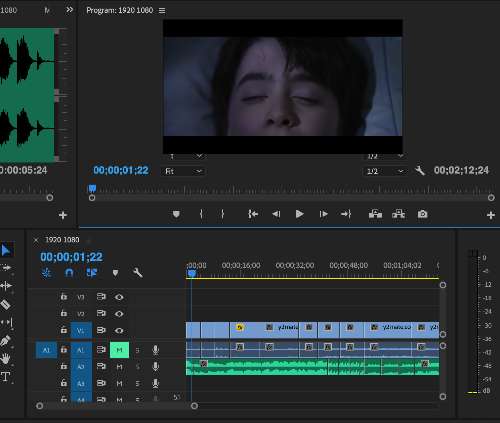
Task: Select the 1920 1080 timeline tab
Action: [62, 240]
